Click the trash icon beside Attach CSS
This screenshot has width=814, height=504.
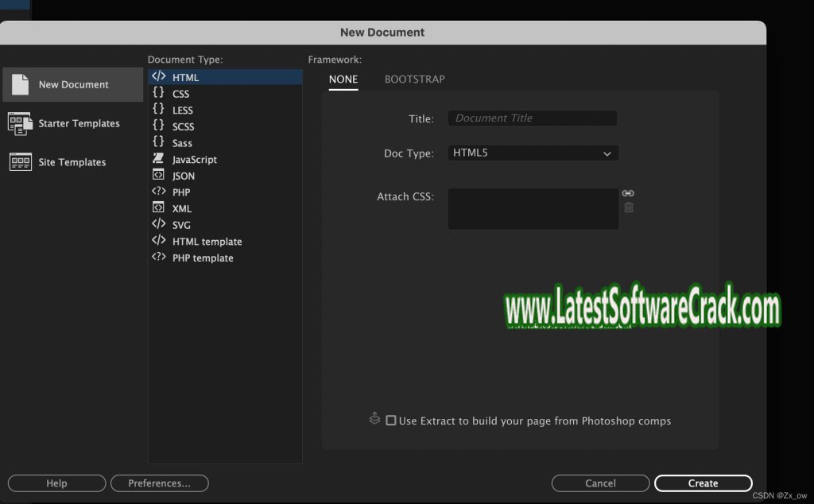coord(629,207)
